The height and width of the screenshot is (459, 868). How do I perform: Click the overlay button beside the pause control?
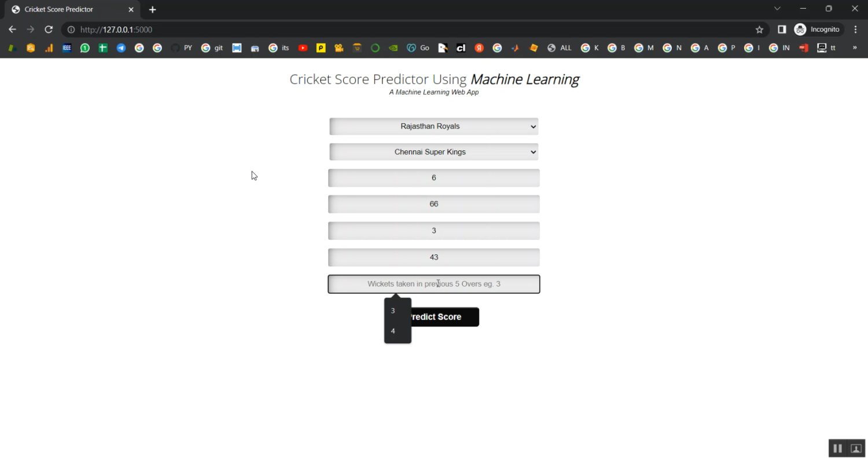click(856, 449)
